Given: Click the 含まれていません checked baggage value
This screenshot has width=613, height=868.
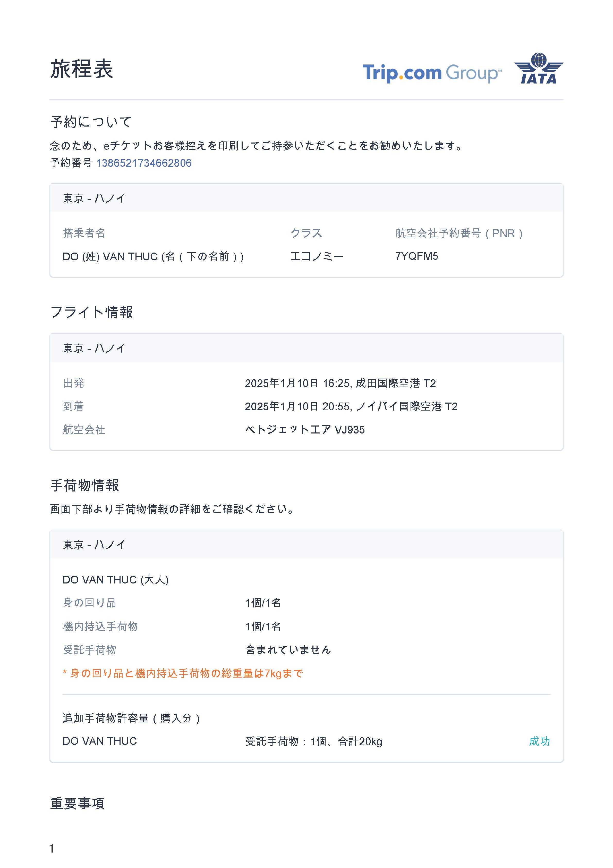Looking at the screenshot, I should point(288,649).
